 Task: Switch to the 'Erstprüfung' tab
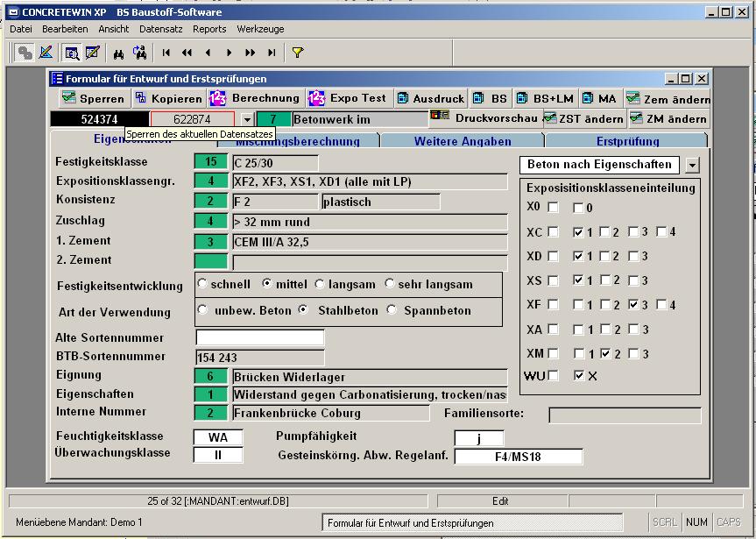click(x=627, y=141)
